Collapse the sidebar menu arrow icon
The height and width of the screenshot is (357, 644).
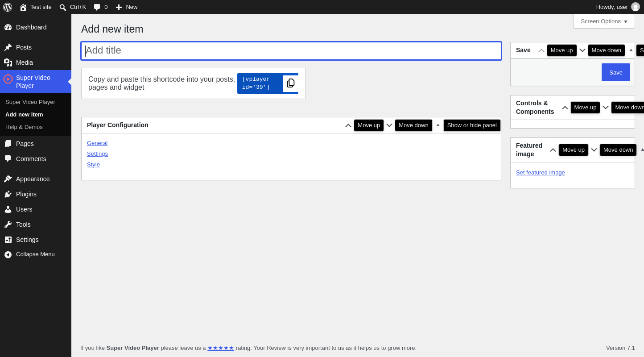point(8,254)
